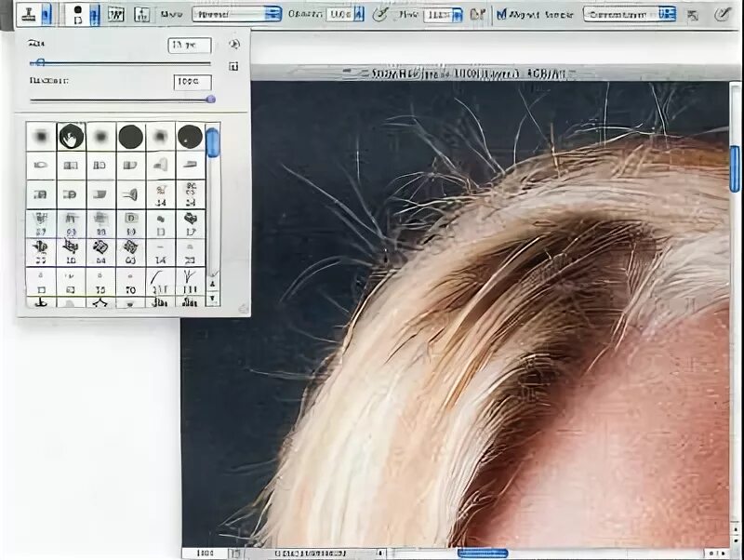Click the Flow value field
744x560 pixels.
[x=437, y=15]
